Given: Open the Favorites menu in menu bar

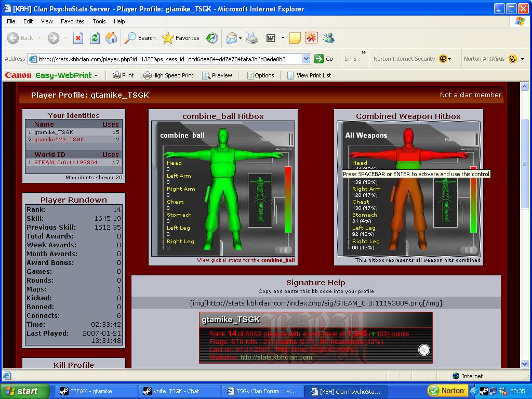Looking at the screenshot, I should (x=72, y=21).
